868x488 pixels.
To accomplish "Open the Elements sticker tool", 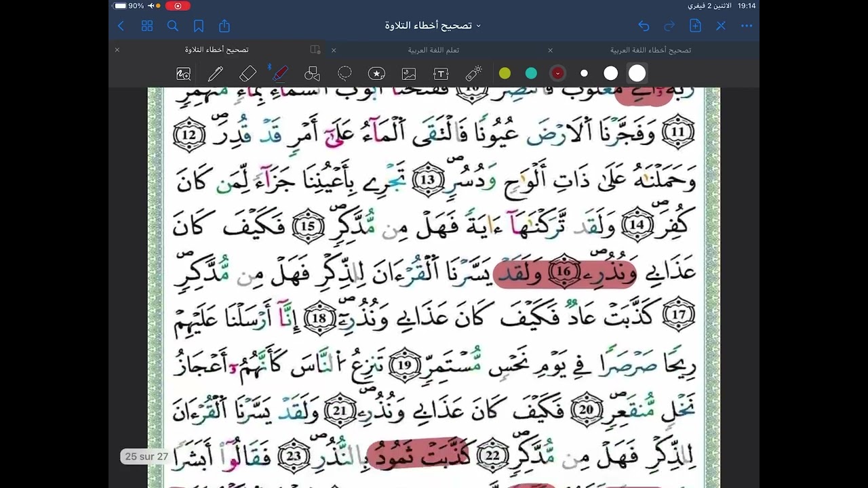I will tap(376, 74).
